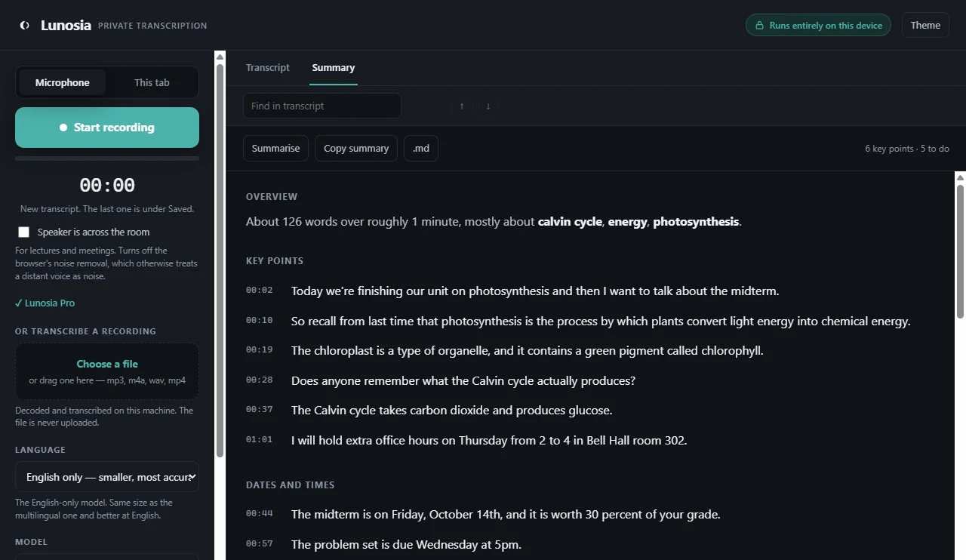The image size is (966, 560).
Task: Click the summary pane scrollbar thumb
Action: click(x=960, y=251)
